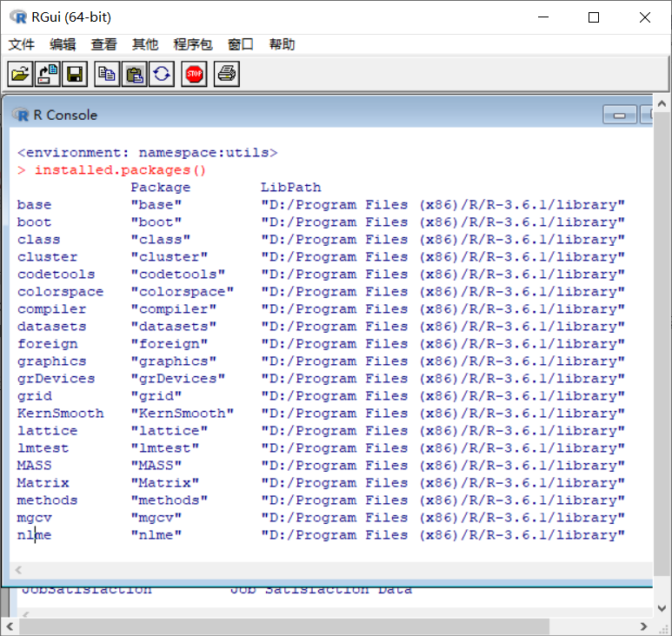
Task: Click the lmtest row name
Action: pyautogui.click(x=43, y=448)
